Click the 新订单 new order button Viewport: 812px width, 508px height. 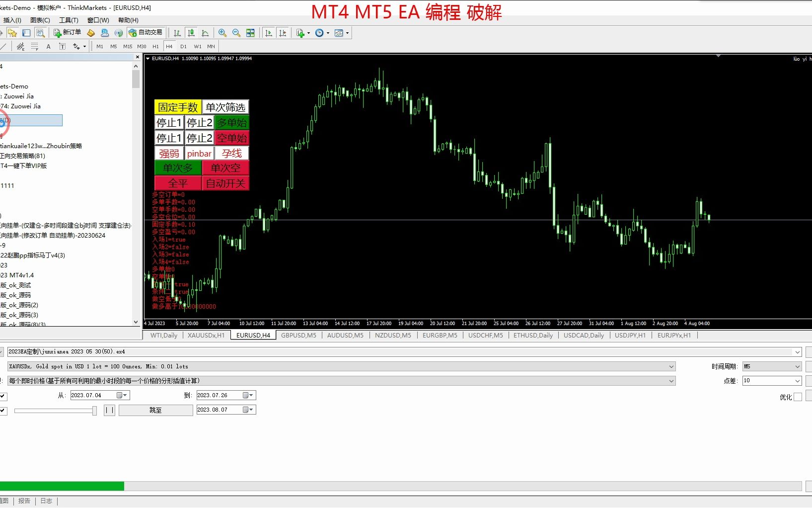click(x=68, y=32)
